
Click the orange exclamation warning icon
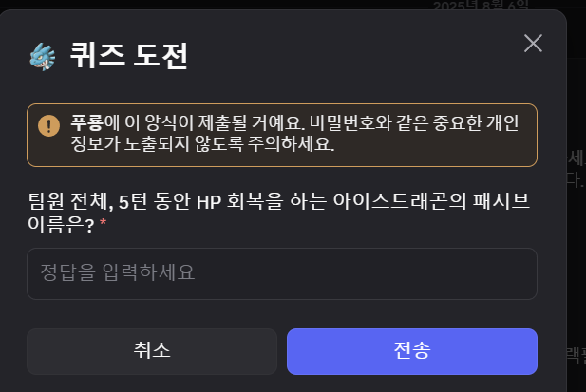tap(49, 125)
